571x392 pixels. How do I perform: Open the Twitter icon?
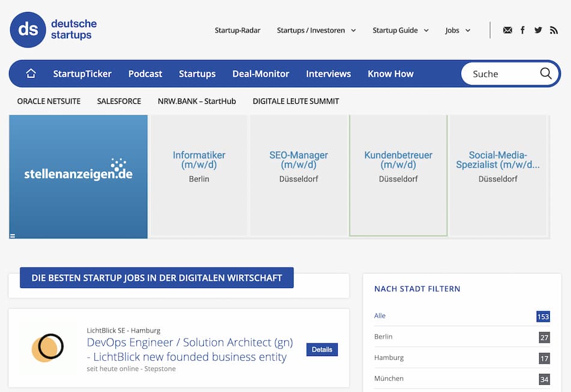click(x=538, y=29)
